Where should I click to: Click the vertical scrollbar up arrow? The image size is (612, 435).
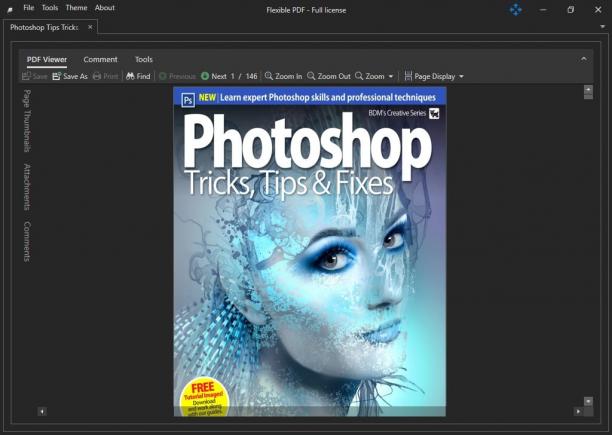click(x=588, y=90)
